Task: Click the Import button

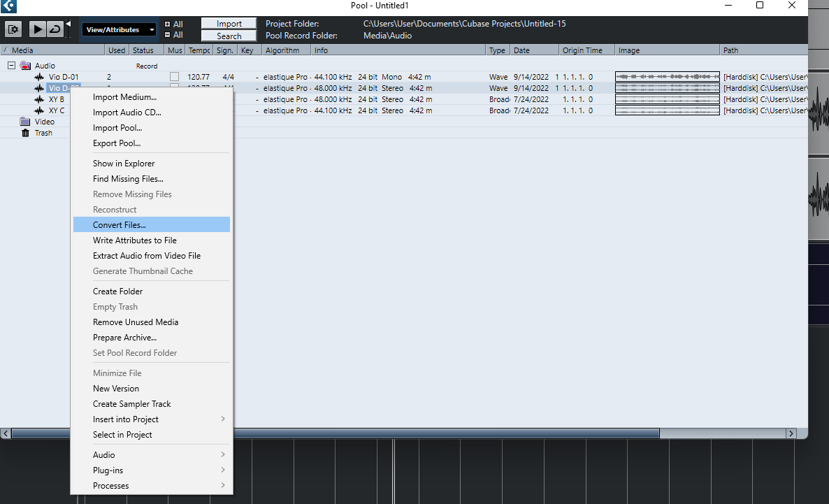Action: [229, 24]
